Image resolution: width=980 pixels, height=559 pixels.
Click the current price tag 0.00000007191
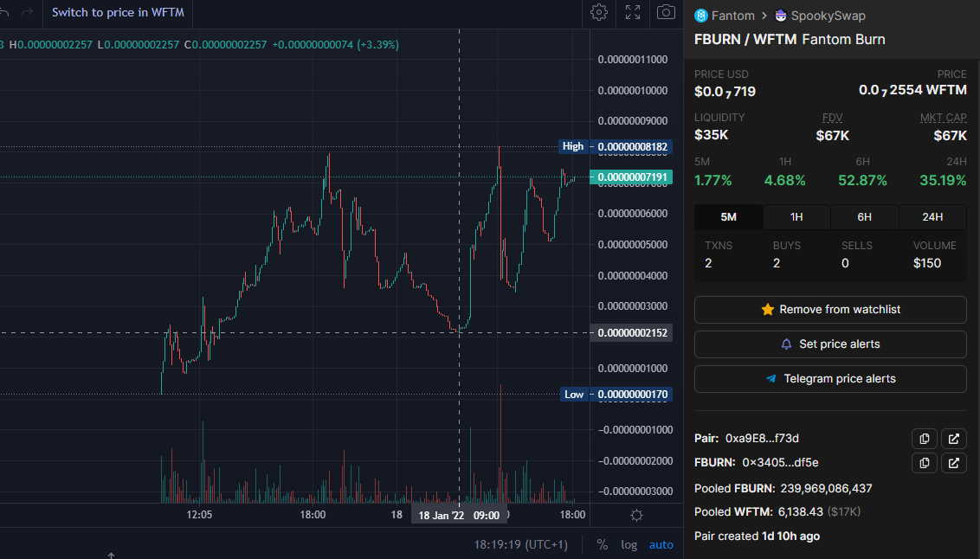(x=631, y=177)
